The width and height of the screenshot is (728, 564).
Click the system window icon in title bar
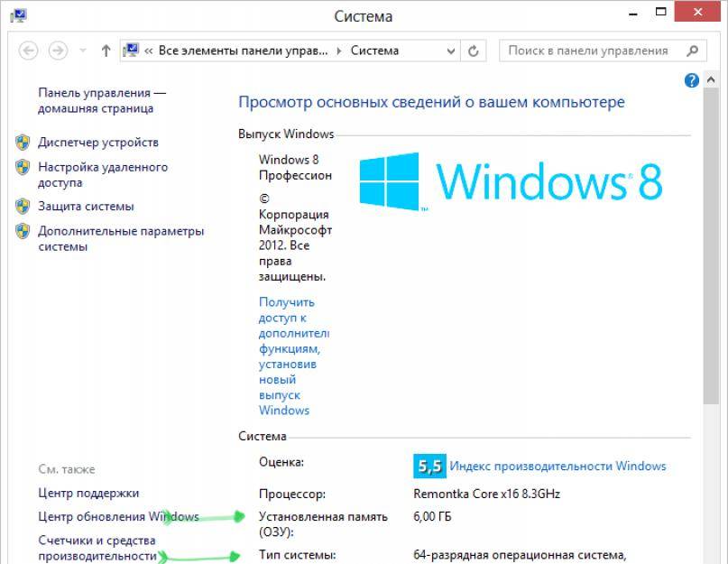18,16
